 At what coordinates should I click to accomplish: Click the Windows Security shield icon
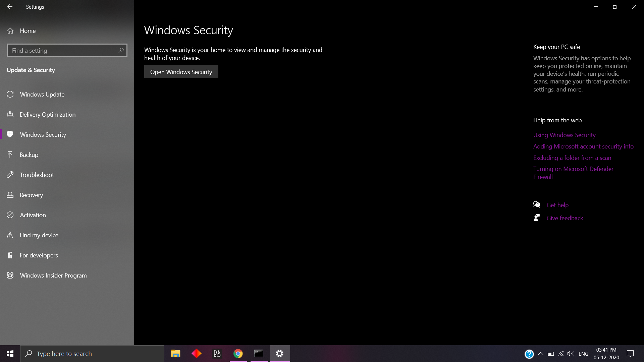10,134
